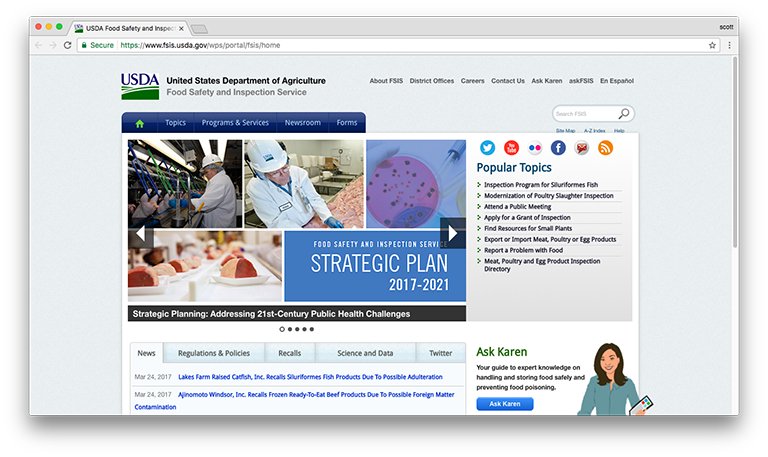Click the green Secure padlock icon
This screenshot has height=457, width=768.
point(84,45)
